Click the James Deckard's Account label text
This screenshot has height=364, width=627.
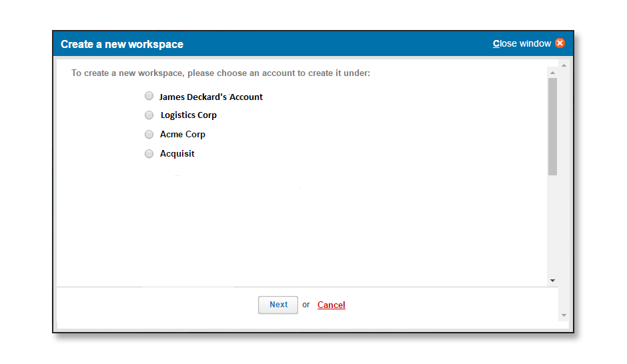[211, 97]
